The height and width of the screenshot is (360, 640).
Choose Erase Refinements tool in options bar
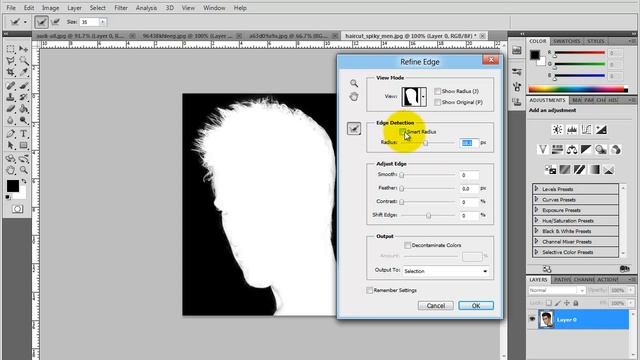click(x=56, y=22)
